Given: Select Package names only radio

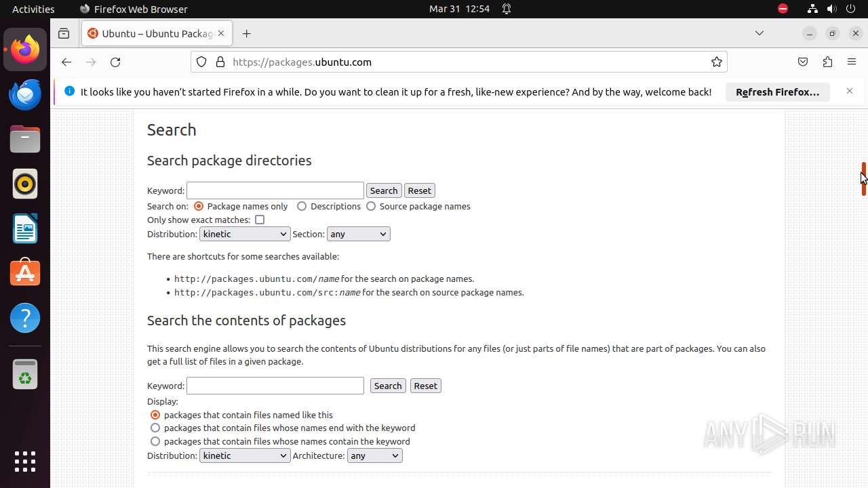Looking at the screenshot, I should 199,206.
